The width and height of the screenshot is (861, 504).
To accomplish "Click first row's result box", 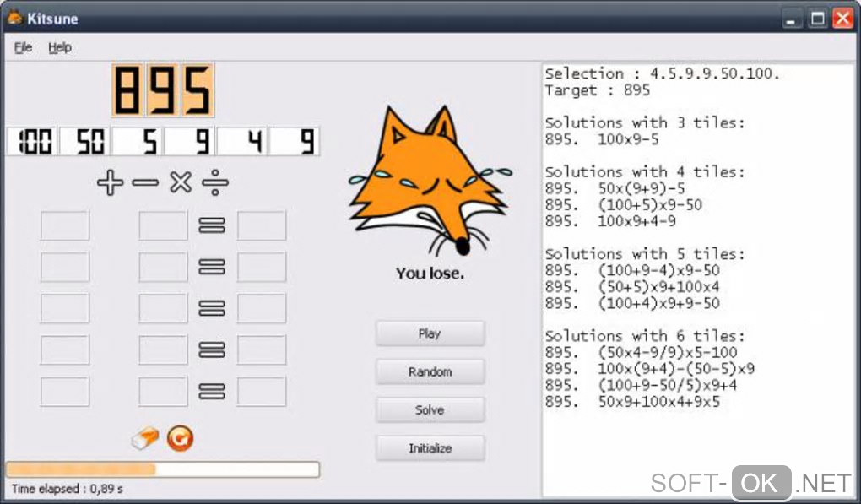I will pyautogui.click(x=262, y=225).
